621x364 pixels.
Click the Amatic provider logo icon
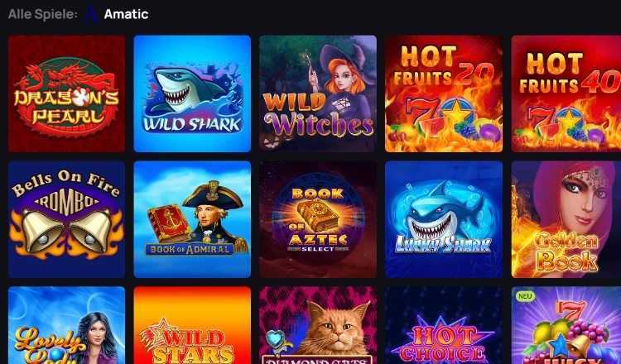tap(91, 14)
